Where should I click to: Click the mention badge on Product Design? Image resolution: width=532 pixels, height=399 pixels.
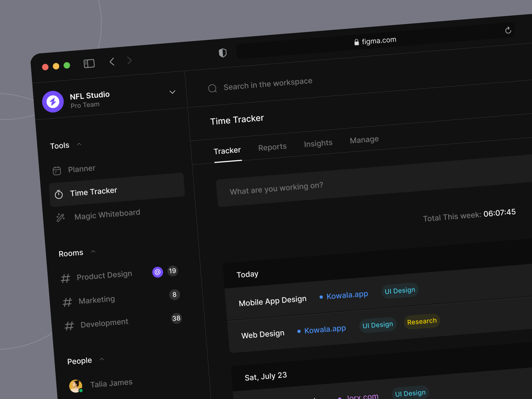[x=157, y=272]
